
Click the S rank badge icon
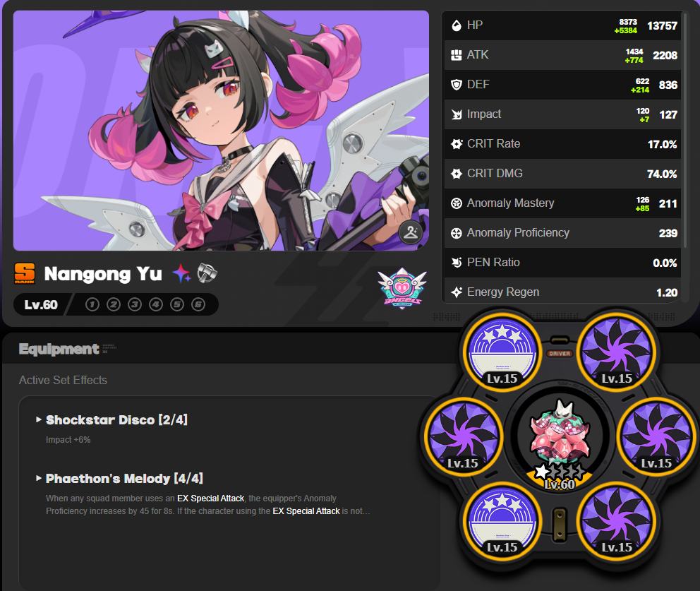click(x=25, y=273)
